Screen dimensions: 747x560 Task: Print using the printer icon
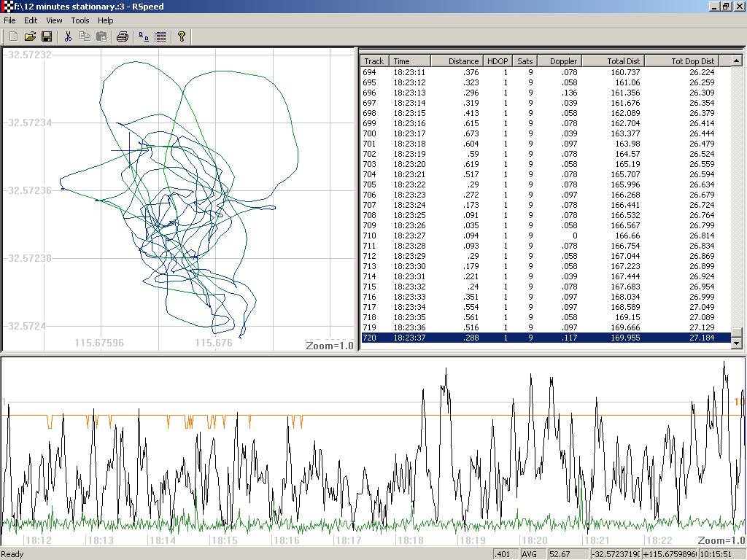pos(123,36)
